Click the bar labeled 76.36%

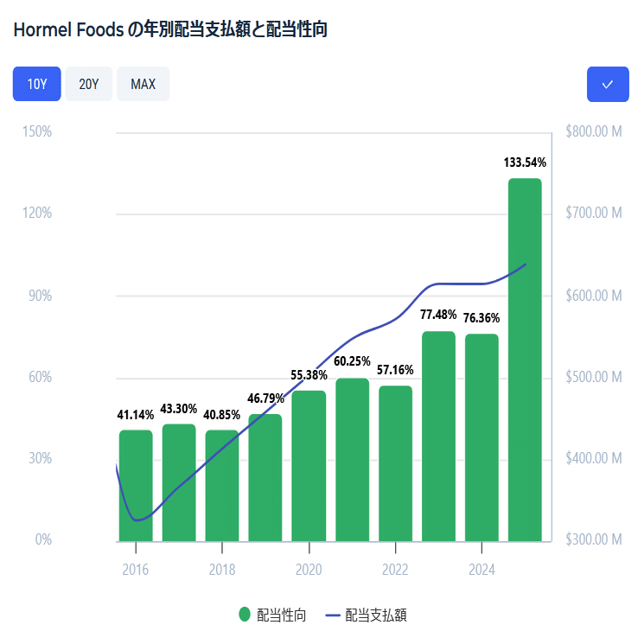pos(481,437)
